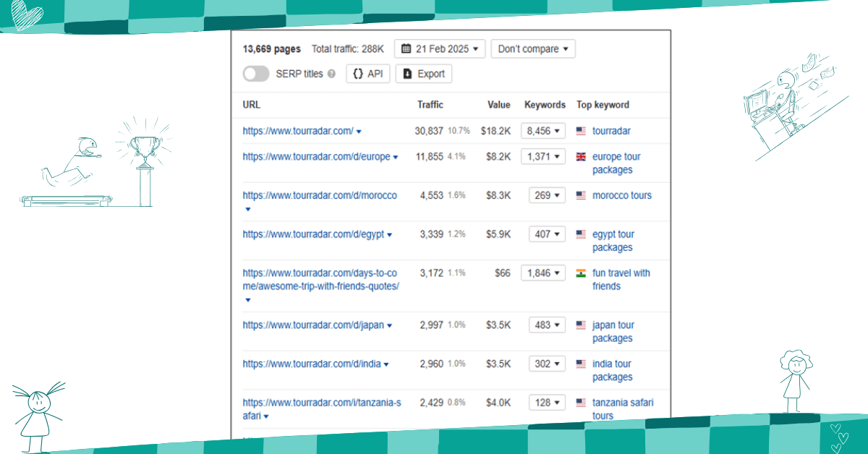Expand the 8,456 keywords dropdown
Viewport: 868px width, 454px height.
click(543, 131)
